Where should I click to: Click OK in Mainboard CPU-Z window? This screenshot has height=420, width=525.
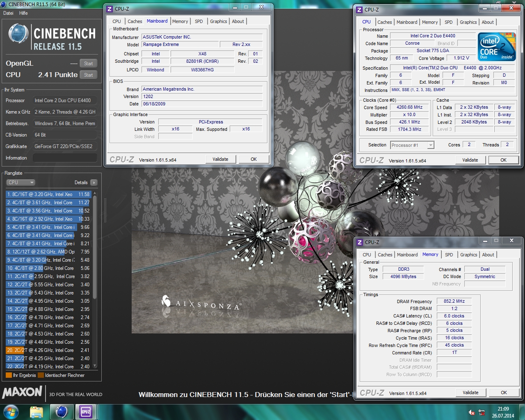(254, 159)
